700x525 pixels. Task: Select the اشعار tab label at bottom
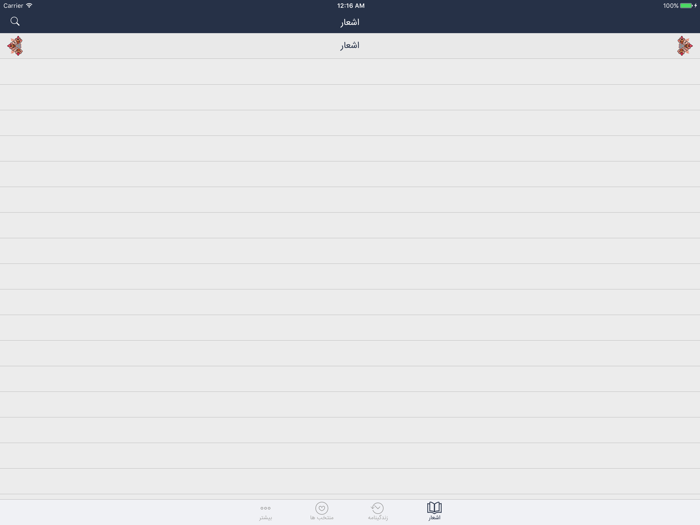tap(434, 517)
